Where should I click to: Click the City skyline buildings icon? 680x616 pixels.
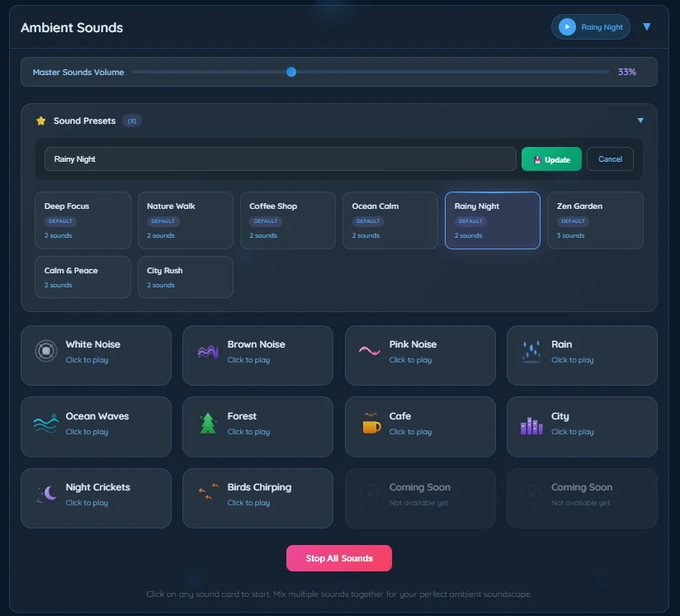tap(531, 424)
